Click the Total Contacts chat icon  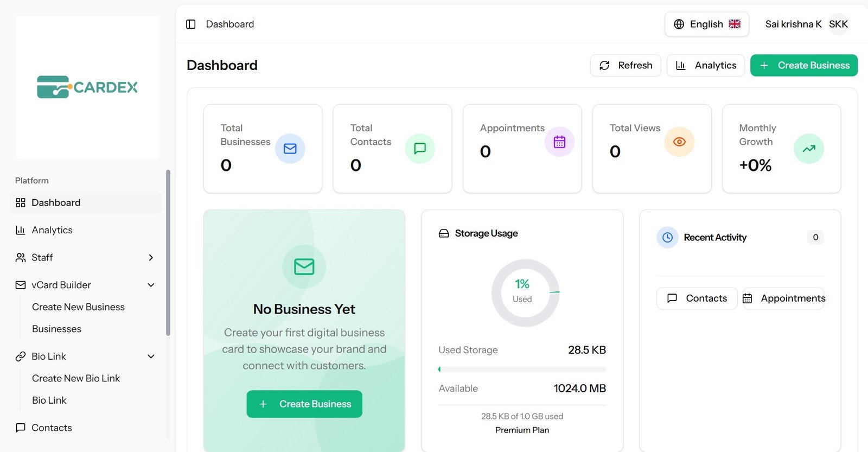coord(420,149)
